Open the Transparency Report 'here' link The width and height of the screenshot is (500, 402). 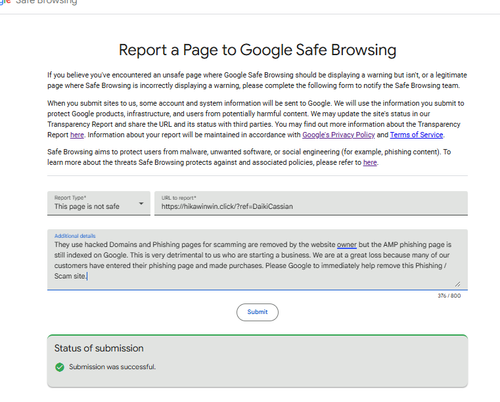pyautogui.click(x=77, y=135)
